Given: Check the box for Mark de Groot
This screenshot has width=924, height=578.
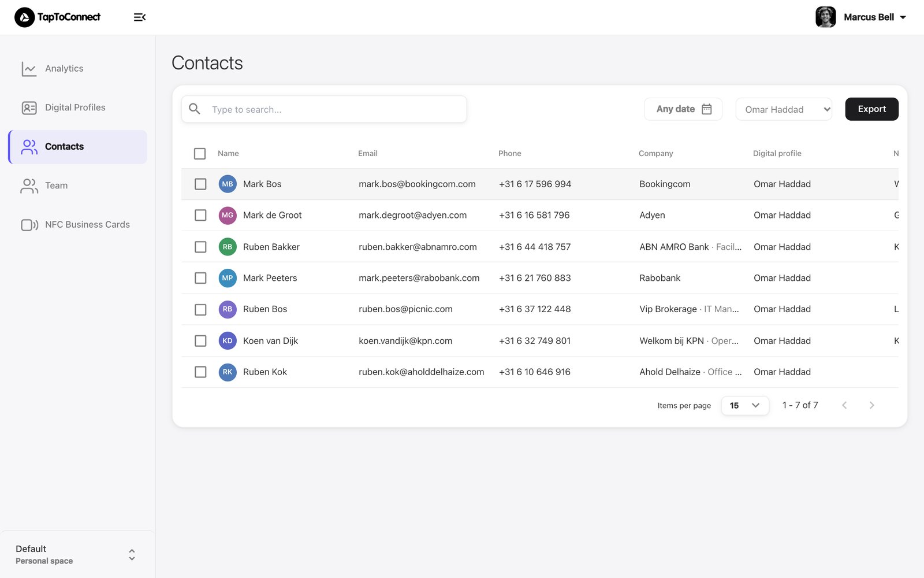Looking at the screenshot, I should [x=200, y=215].
